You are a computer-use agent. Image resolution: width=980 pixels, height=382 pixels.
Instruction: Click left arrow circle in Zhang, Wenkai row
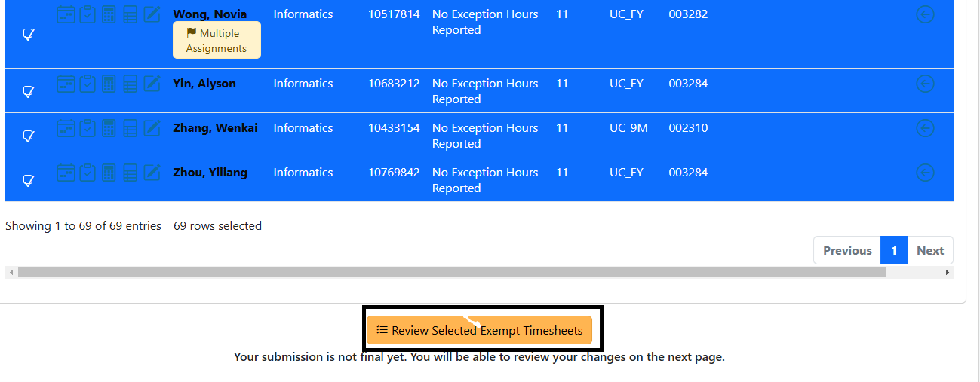click(x=924, y=128)
